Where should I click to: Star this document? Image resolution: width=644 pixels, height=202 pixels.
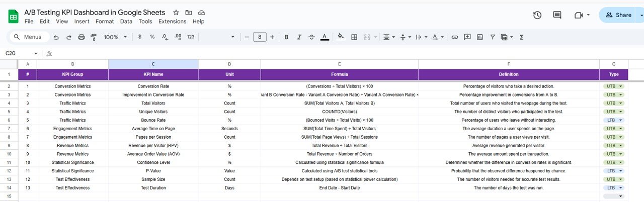(176, 13)
